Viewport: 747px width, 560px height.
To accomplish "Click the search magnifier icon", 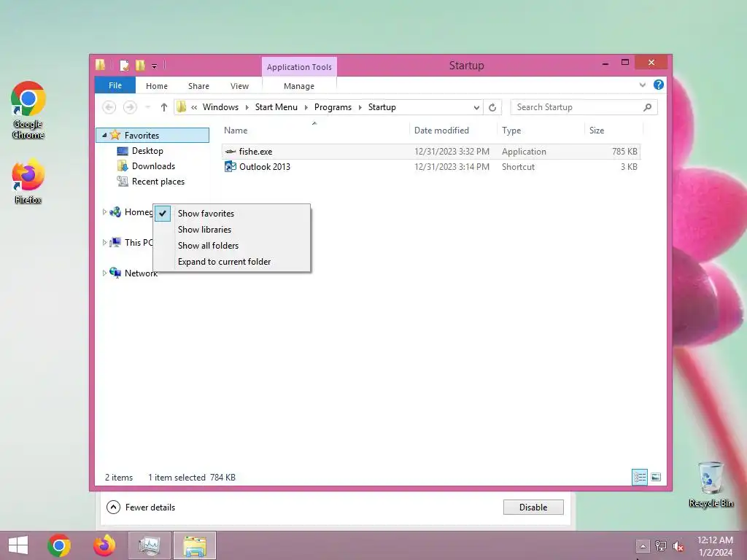I will (x=647, y=107).
